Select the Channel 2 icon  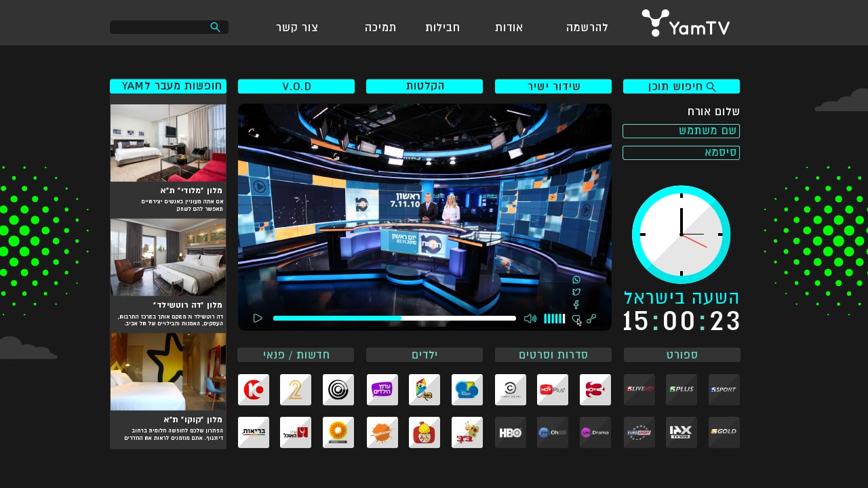296,390
